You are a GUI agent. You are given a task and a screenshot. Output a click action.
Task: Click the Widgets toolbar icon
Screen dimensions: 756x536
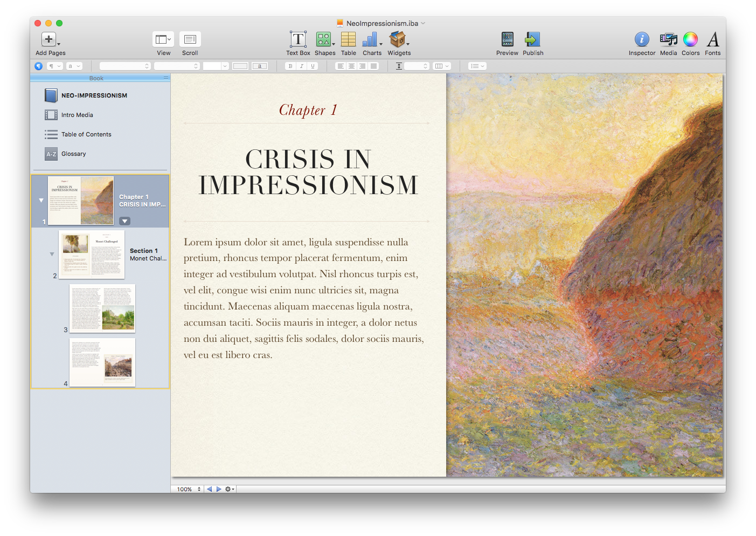pyautogui.click(x=398, y=40)
